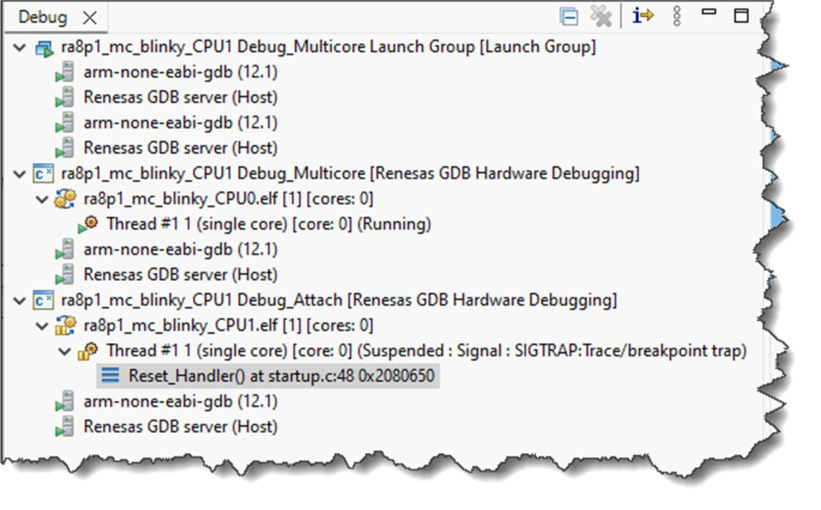Click the CPU1.elf process icon

(65, 326)
